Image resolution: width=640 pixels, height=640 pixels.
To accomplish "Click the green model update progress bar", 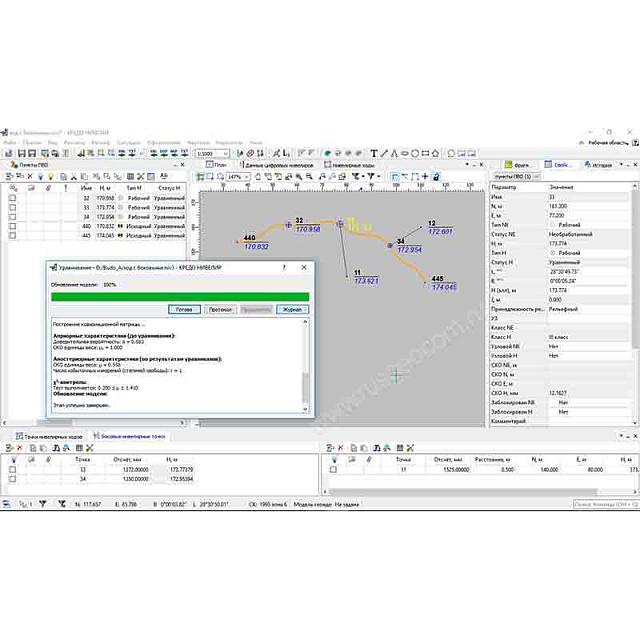I will coord(180,296).
